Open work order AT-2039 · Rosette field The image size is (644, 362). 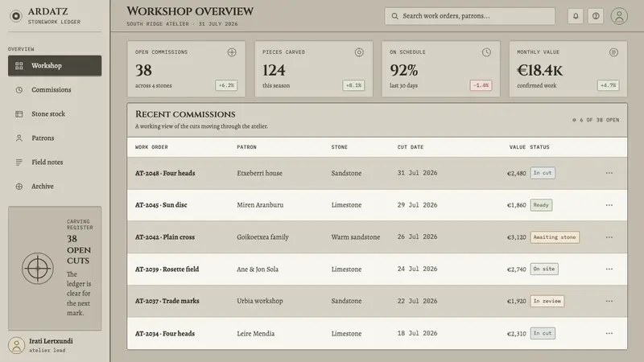pos(167,269)
